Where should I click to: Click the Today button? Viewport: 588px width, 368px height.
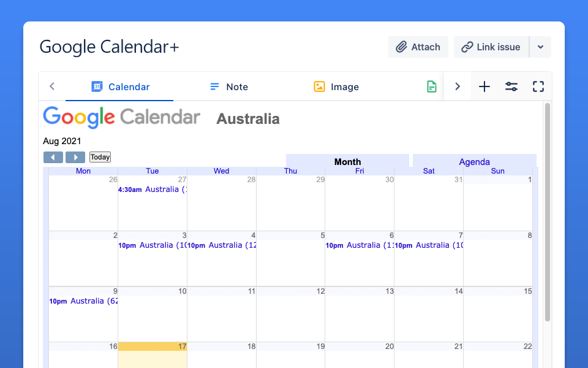click(100, 157)
